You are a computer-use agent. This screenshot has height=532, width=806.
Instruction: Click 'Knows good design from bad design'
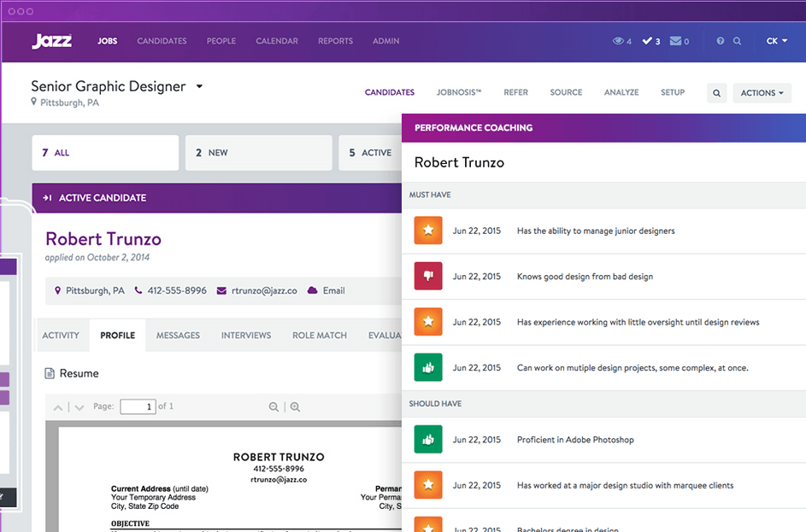click(585, 277)
